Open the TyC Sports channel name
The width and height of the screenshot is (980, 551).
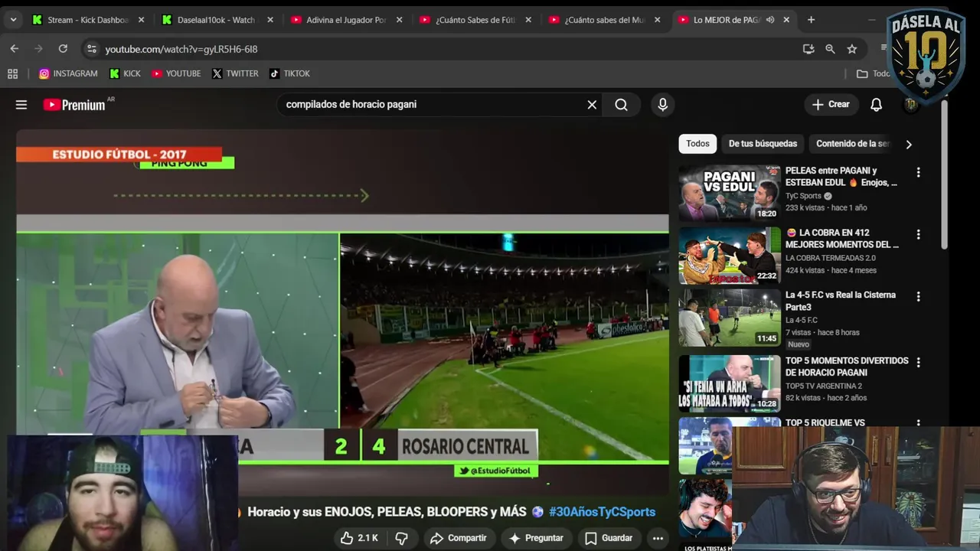coord(803,196)
